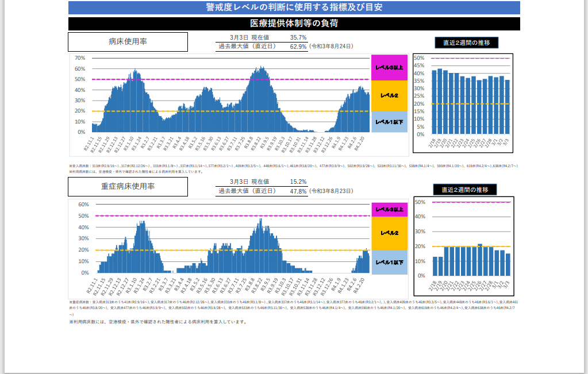Click light blue レベル1以下 block in lower chart
The width and height of the screenshot is (588, 374).
tap(389, 262)
